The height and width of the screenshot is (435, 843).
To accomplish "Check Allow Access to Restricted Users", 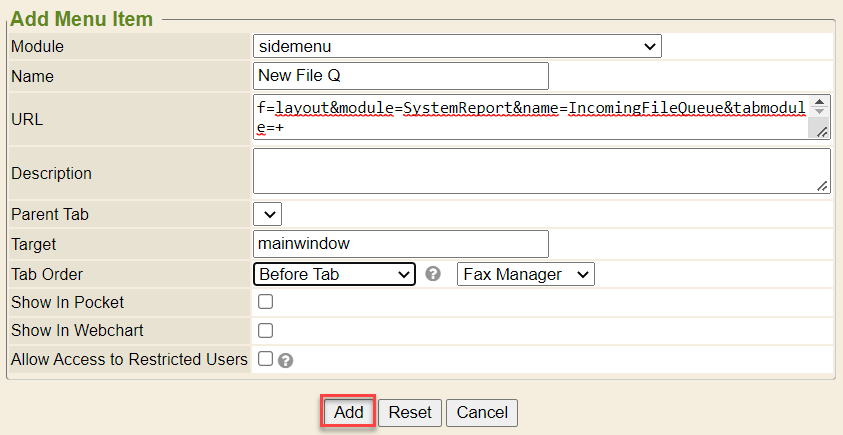I will (266, 358).
